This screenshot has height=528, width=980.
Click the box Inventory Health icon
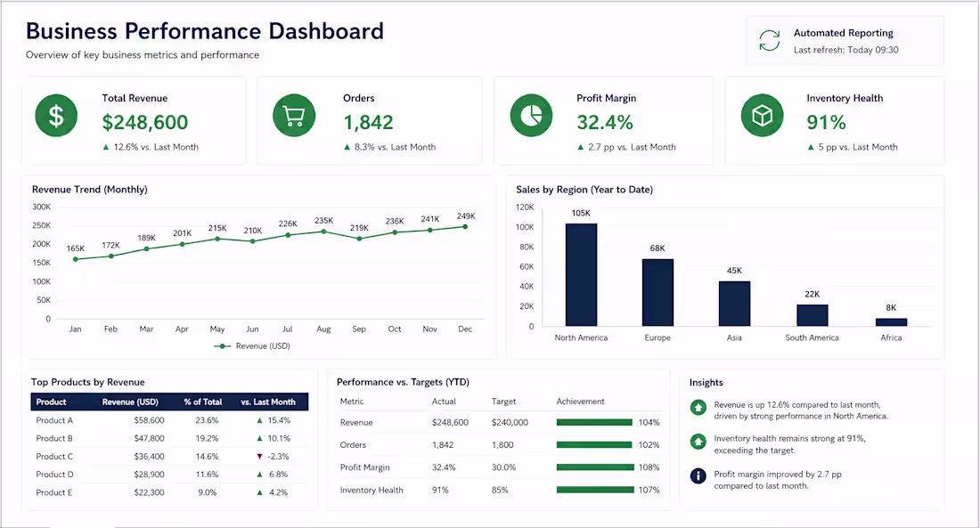pyautogui.click(x=762, y=116)
